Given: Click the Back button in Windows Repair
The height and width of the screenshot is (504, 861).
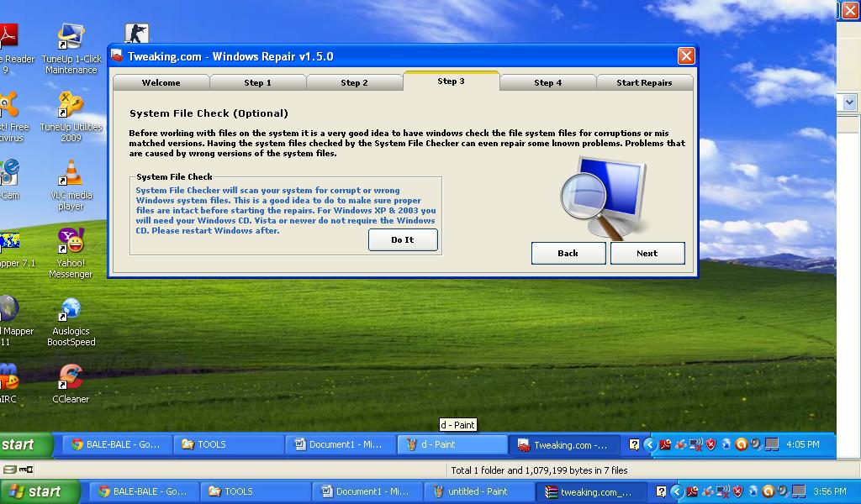Looking at the screenshot, I should tap(568, 253).
